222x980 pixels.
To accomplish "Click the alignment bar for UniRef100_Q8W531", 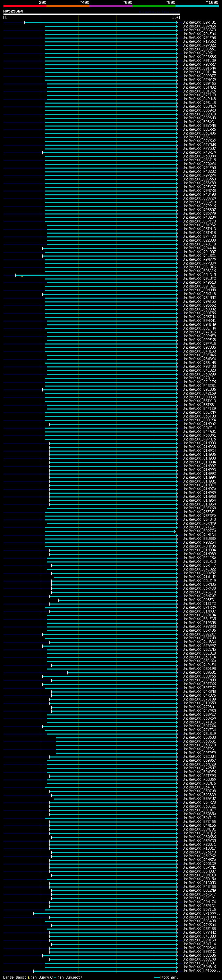I will [122, 673].
